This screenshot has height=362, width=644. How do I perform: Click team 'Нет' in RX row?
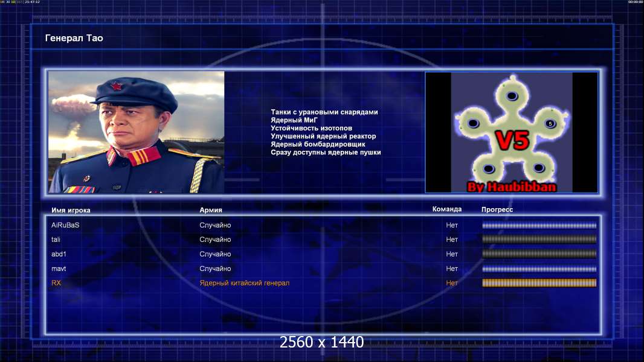pos(452,283)
